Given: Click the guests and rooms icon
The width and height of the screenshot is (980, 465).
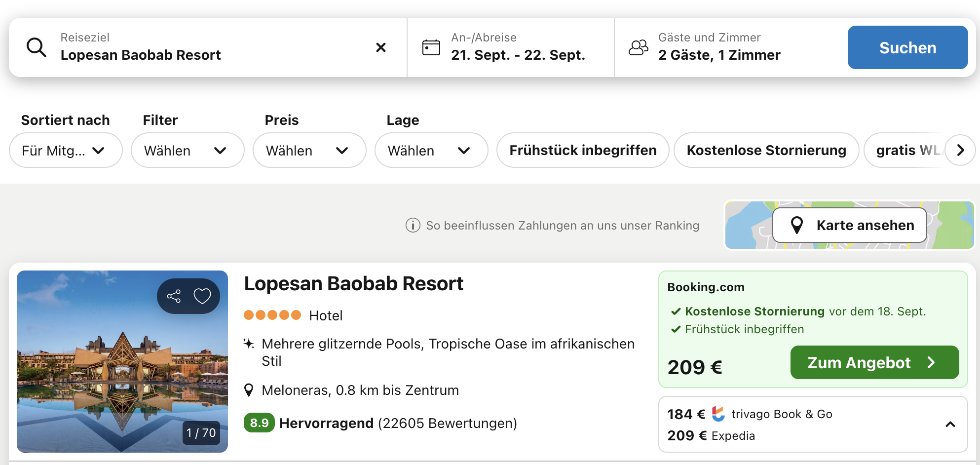Looking at the screenshot, I should pos(639,47).
